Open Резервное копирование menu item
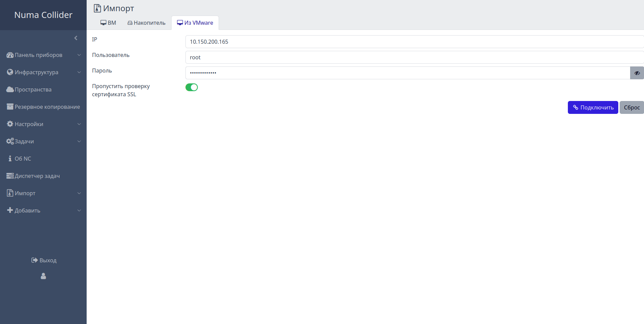The height and width of the screenshot is (324, 644). pos(43,107)
